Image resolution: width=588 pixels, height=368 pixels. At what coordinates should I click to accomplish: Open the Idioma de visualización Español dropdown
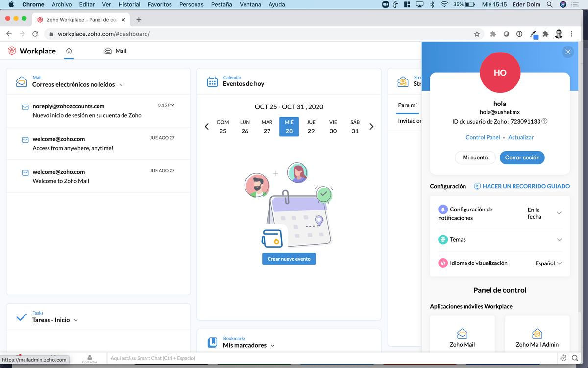pyautogui.click(x=548, y=263)
